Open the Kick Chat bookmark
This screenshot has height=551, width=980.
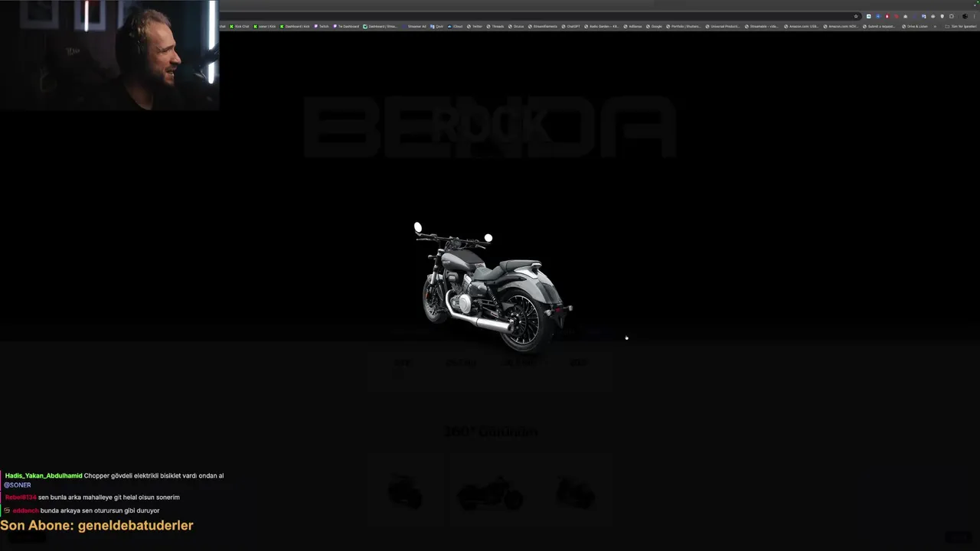240,26
